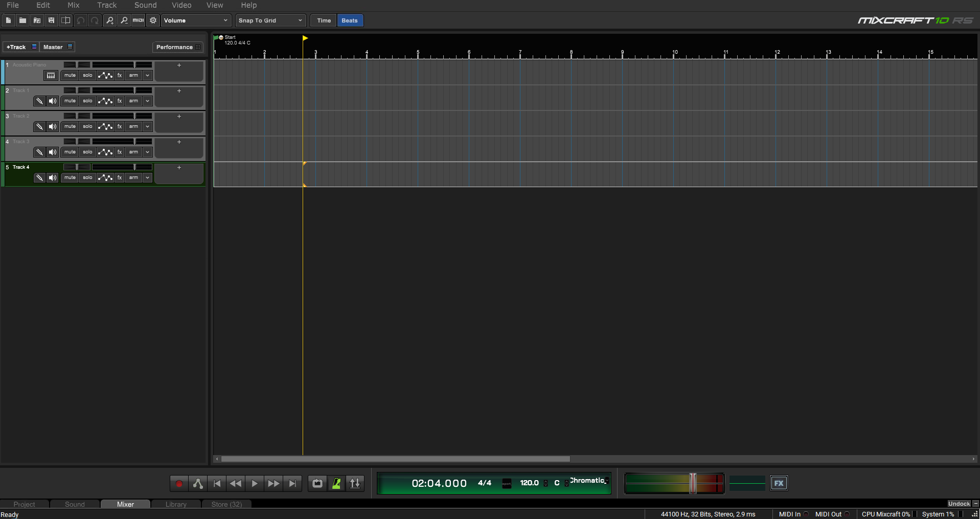Click the MIDI toolbar icon

click(x=138, y=20)
